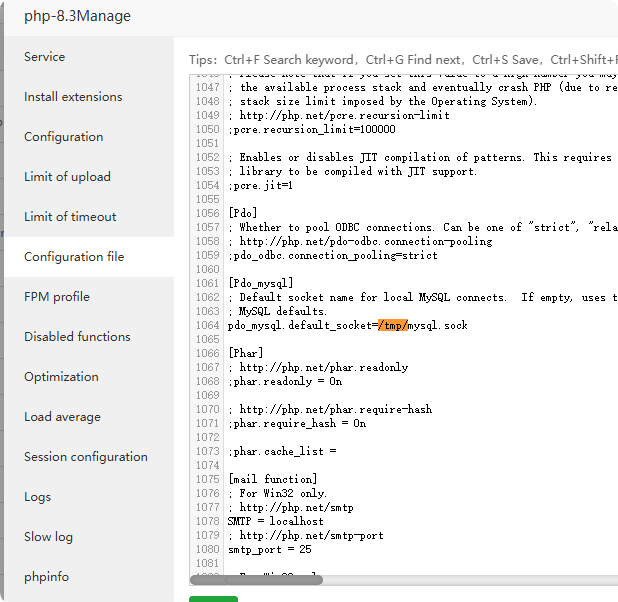The height and width of the screenshot is (602, 618).
Task: Select Limit of upload tab
Action: click(x=67, y=177)
